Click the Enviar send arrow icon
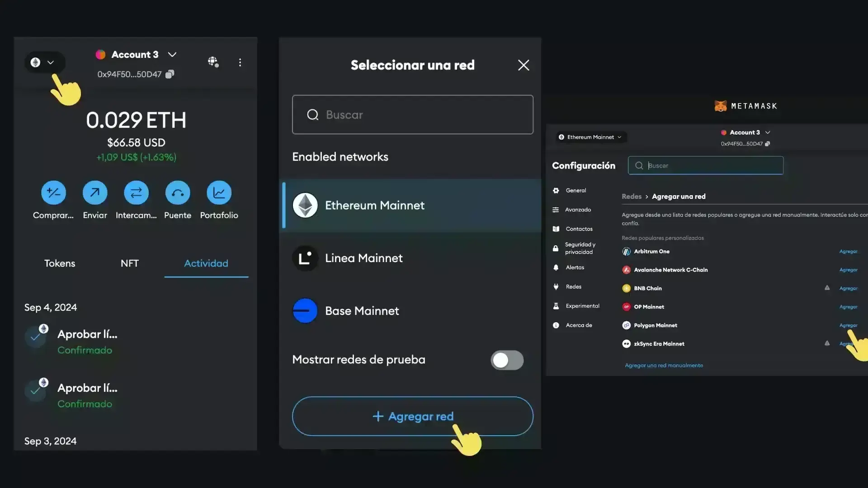The width and height of the screenshot is (868, 488). pos(94,192)
